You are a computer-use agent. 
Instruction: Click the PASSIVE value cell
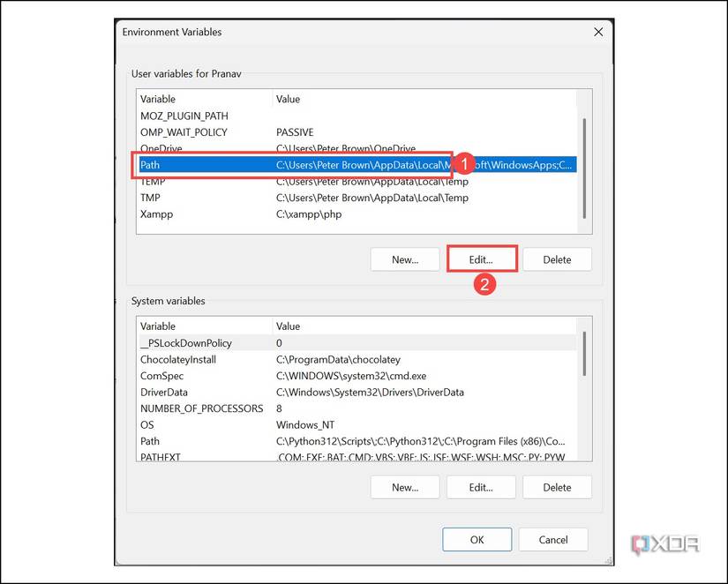(295, 132)
